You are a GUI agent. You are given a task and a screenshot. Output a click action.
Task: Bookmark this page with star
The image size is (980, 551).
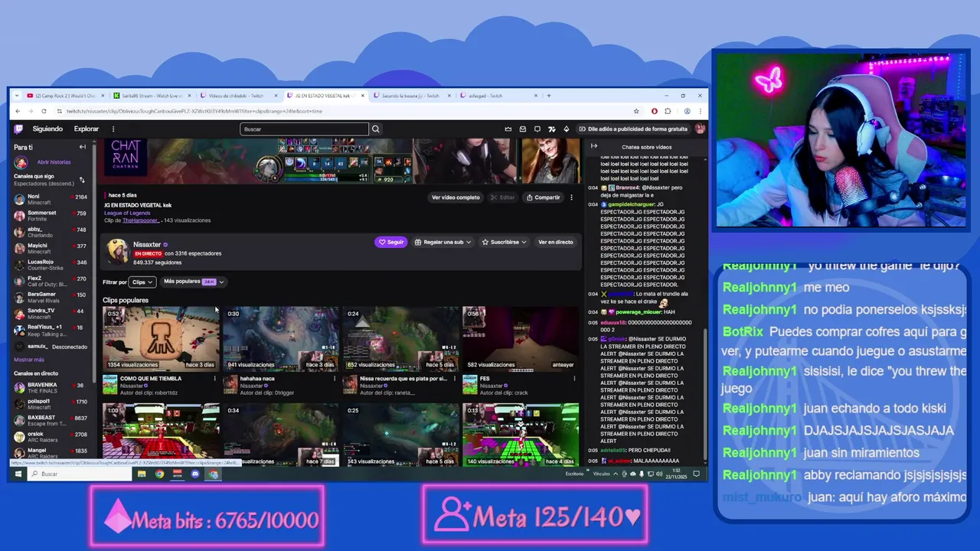pyautogui.click(x=636, y=111)
